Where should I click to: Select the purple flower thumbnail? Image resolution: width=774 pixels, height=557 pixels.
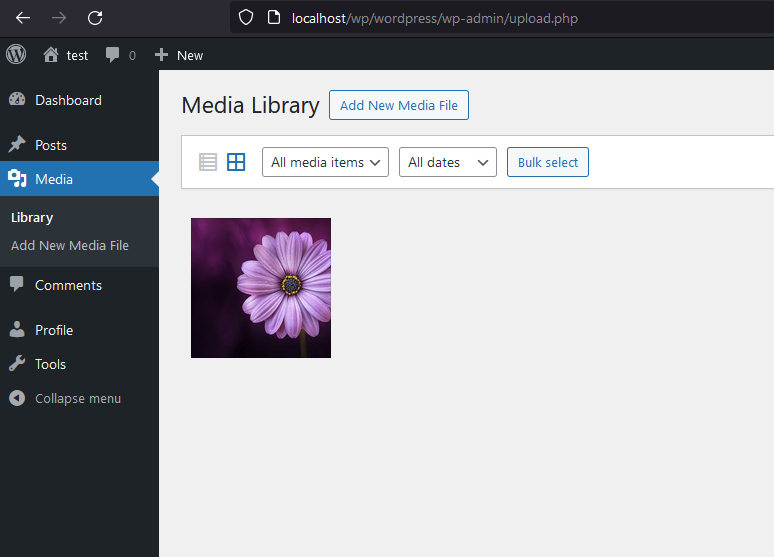click(x=261, y=288)
